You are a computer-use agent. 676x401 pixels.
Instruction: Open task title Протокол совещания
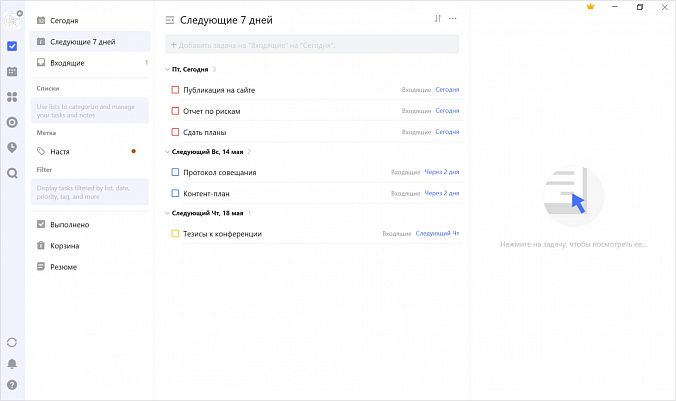coord(220,172)
